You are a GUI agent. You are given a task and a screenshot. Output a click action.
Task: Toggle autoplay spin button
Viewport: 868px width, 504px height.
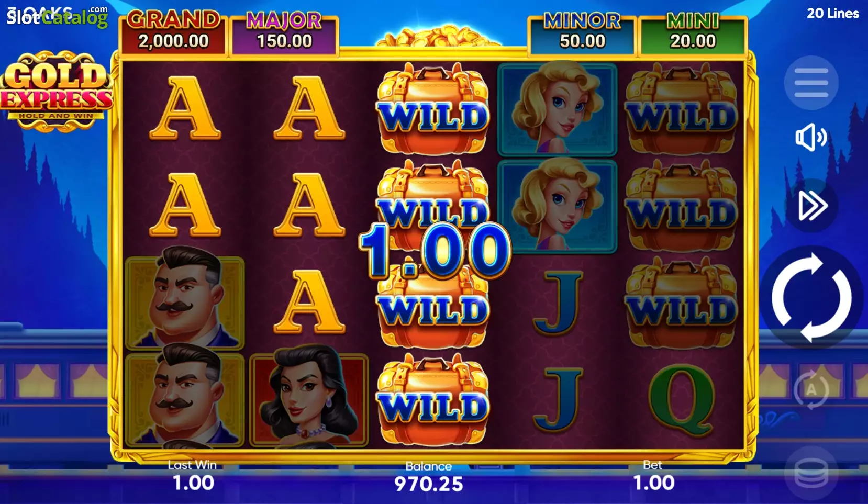click(x=811, y=389)
